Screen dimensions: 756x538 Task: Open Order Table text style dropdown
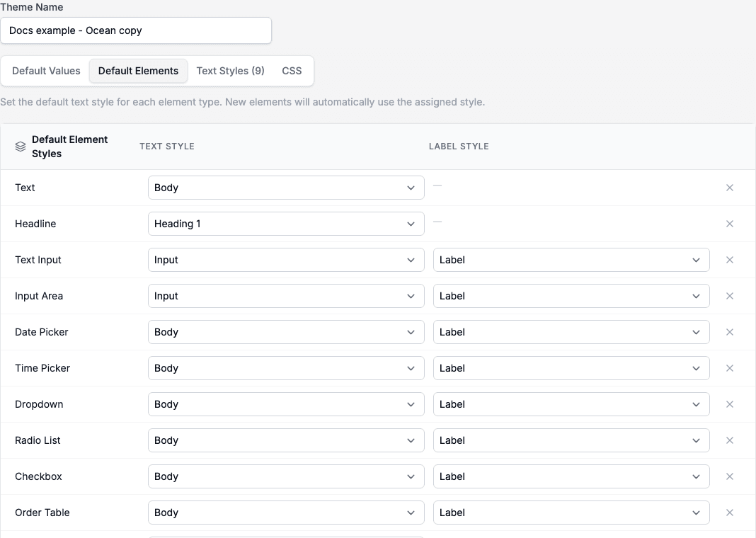click(286, 513)
